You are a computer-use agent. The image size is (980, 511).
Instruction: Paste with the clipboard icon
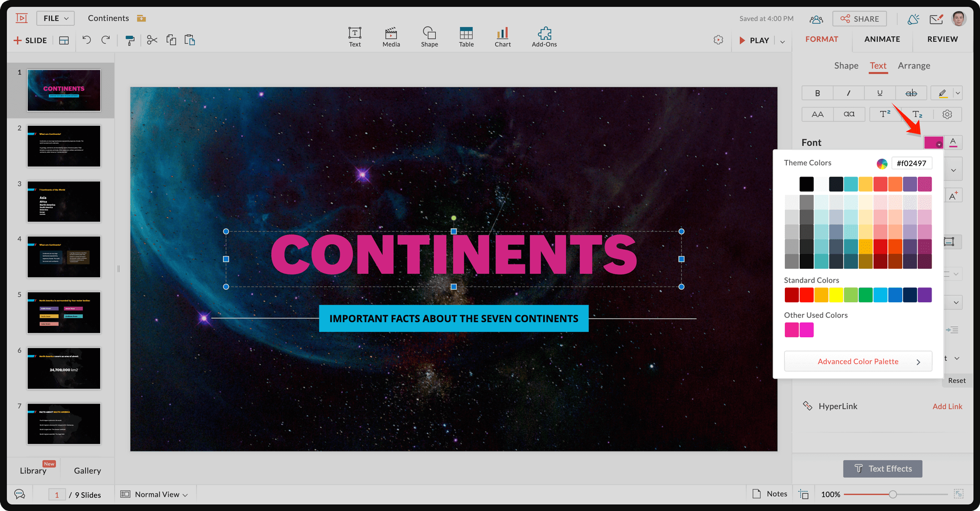tap(190, 40)
